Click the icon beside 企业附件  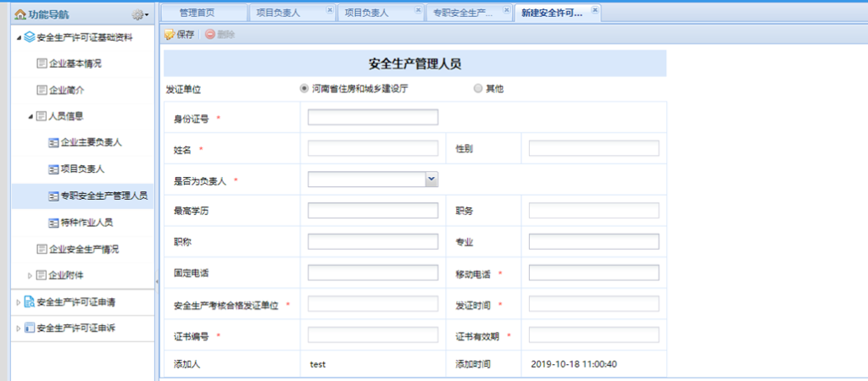point(41,275)
